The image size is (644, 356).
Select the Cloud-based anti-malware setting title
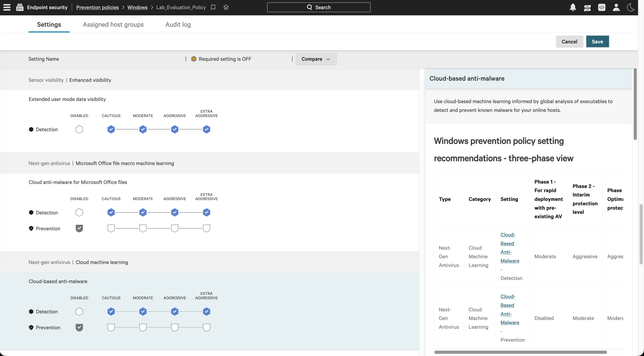(x=58, y=281)
